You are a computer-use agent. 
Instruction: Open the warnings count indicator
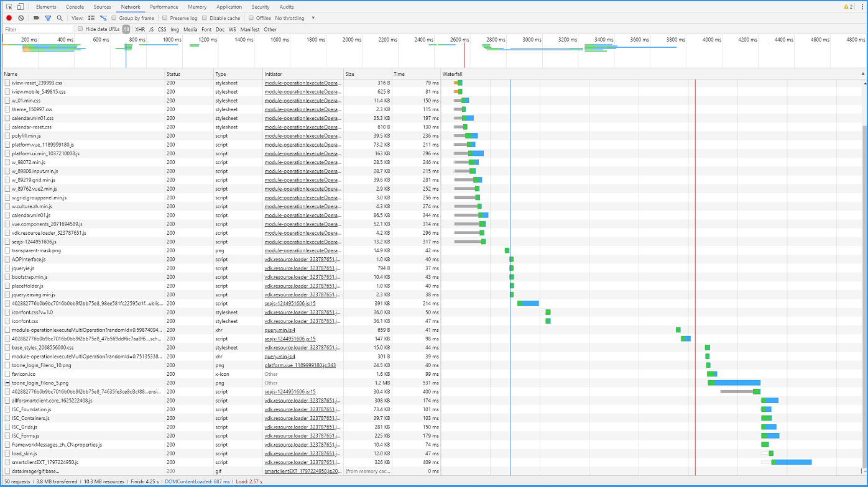[x=848, y=7]
